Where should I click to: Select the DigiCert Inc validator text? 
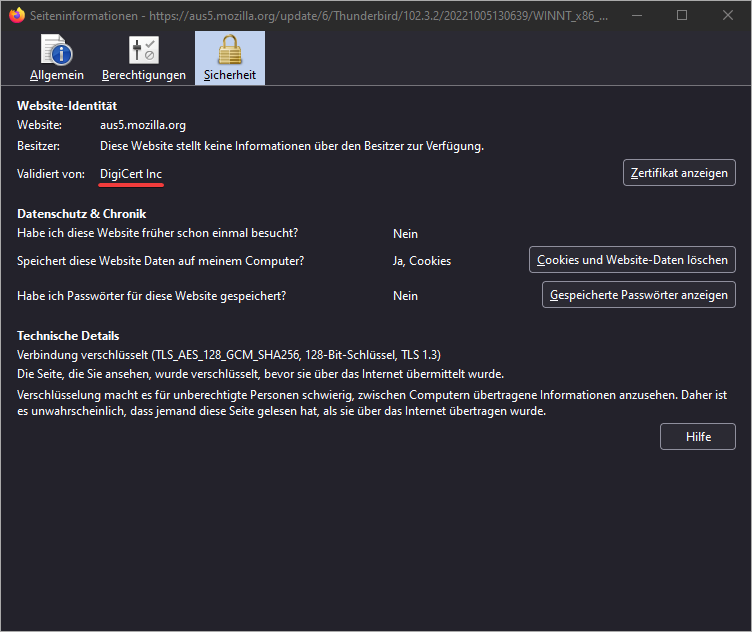(x=131, y=174)
